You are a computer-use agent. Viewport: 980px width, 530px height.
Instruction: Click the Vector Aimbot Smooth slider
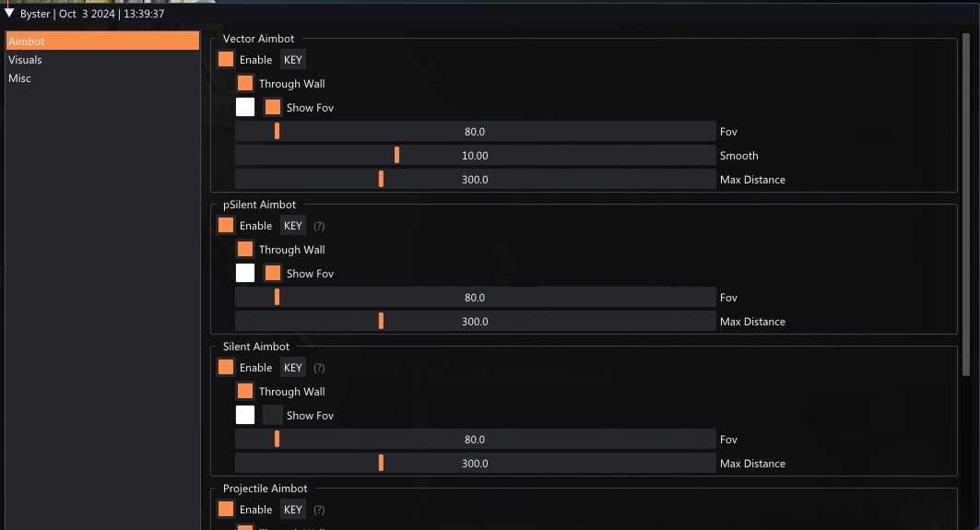click(x=475, y=156)
